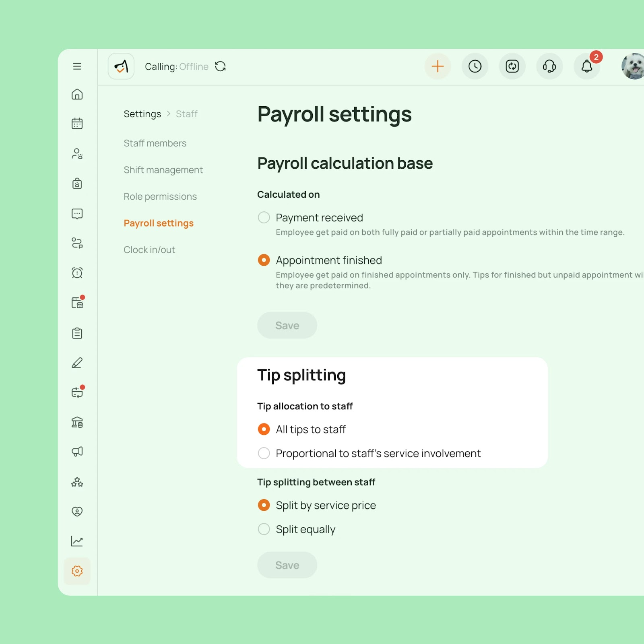644x644 pixels.
Task: Select the Payment received option
Action: coord(264,218)
